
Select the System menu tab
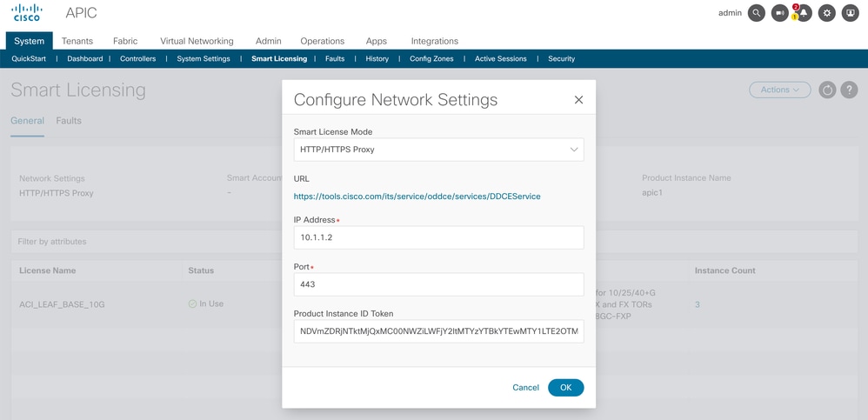(30, 41)
